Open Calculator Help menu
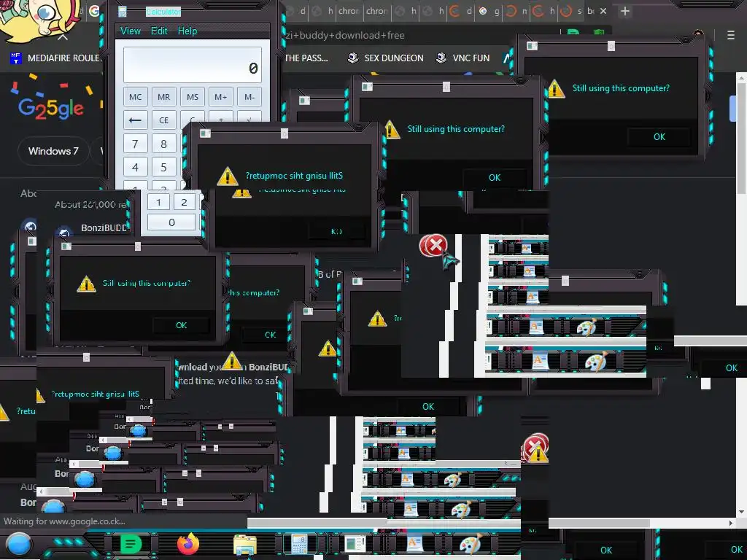 pyautogui.click(x=187, y=31)
